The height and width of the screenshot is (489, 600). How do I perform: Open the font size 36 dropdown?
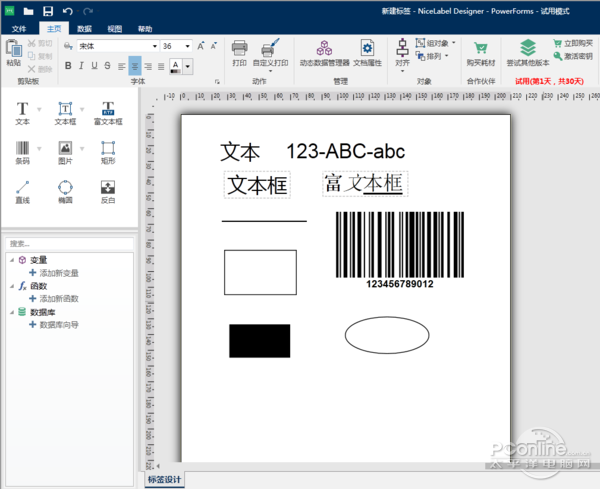point(188,46)
